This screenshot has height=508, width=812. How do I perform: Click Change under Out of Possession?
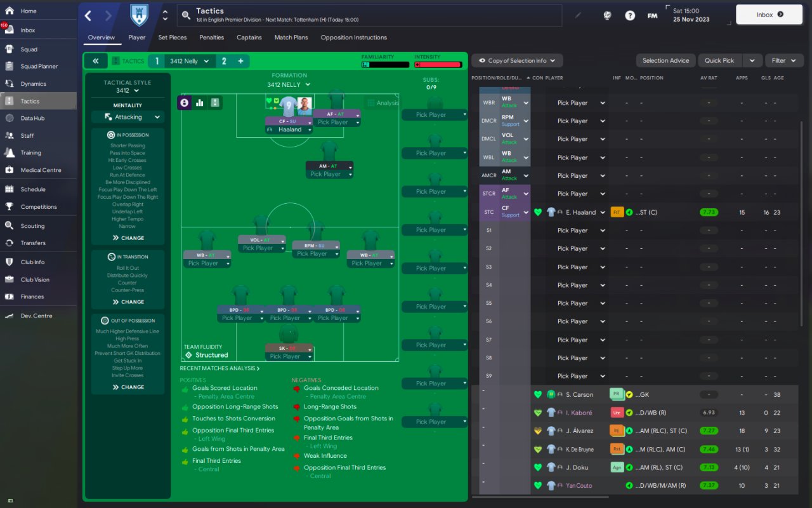click(x=128, y=387)
